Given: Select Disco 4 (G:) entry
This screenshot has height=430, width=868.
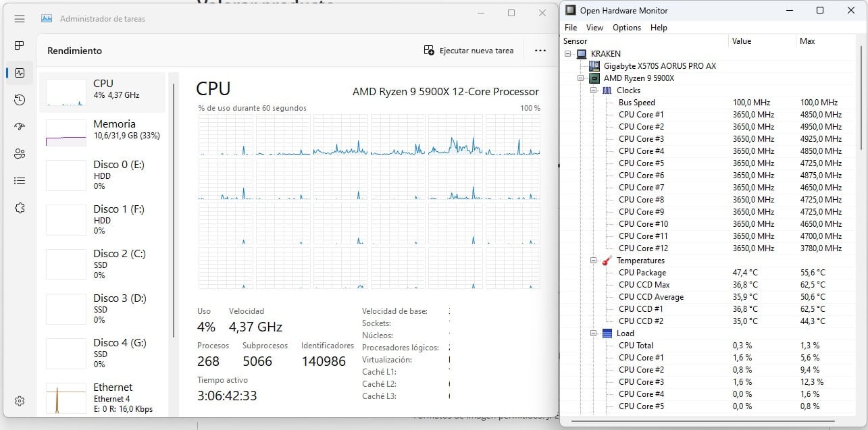Looking at the screenshot, I should 102,354.
